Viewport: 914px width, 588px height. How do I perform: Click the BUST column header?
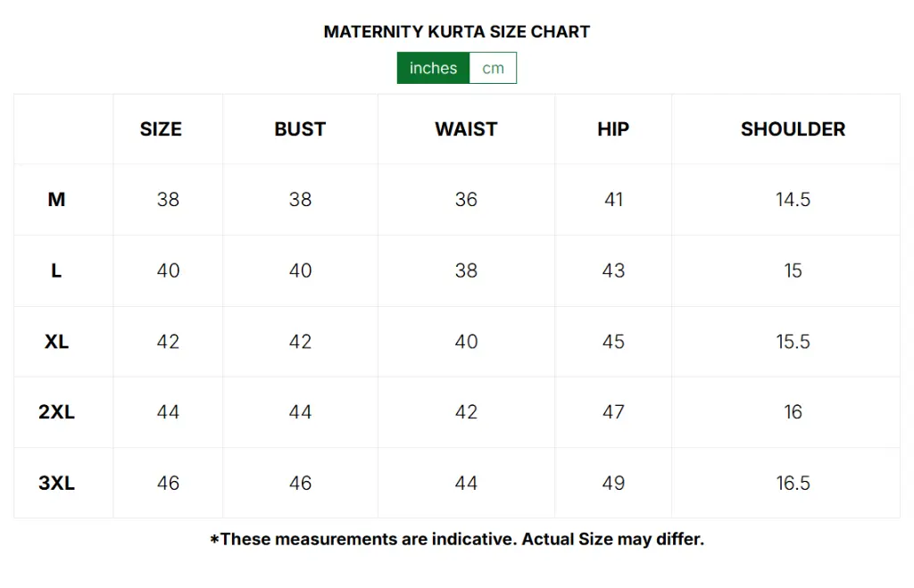299,128
